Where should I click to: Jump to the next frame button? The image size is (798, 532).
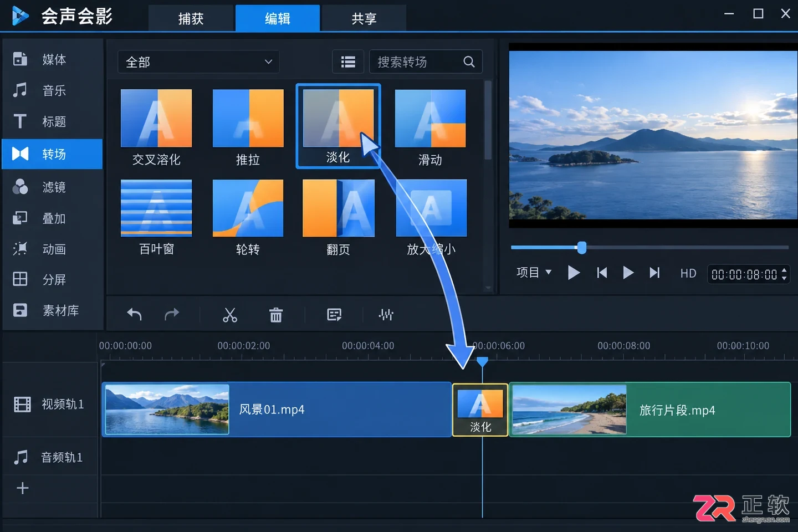tap(654, 273)
